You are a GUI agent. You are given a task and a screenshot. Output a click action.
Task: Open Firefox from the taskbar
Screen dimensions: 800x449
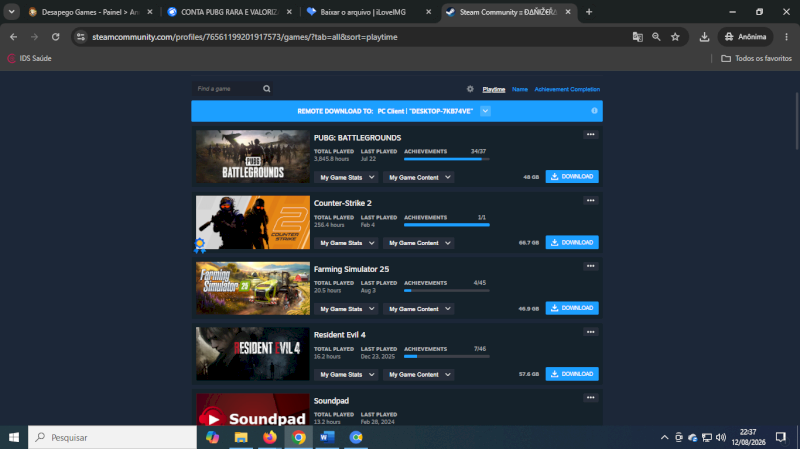tap(270, 437)
